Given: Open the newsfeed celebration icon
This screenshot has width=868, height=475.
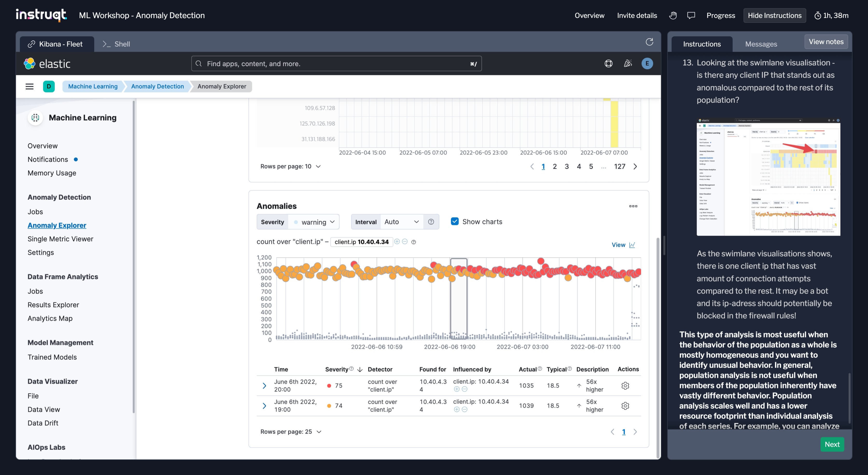Looking at the screenshot, I should pos(628,64).
